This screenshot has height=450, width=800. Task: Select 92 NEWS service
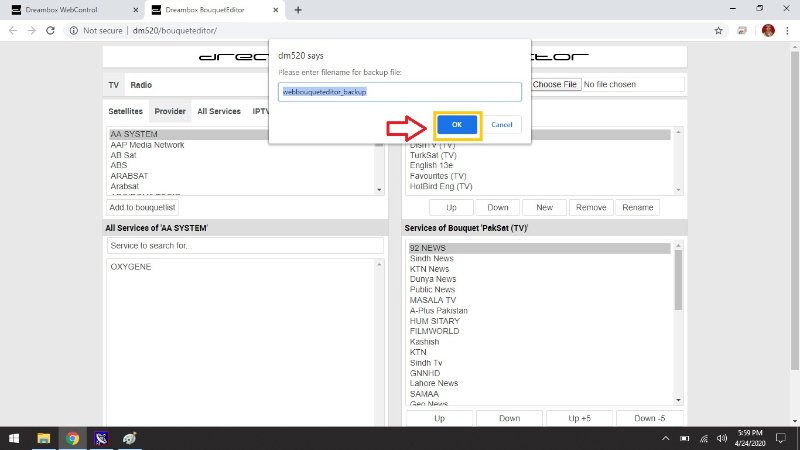pyautogui.click(x=539, y=248)
